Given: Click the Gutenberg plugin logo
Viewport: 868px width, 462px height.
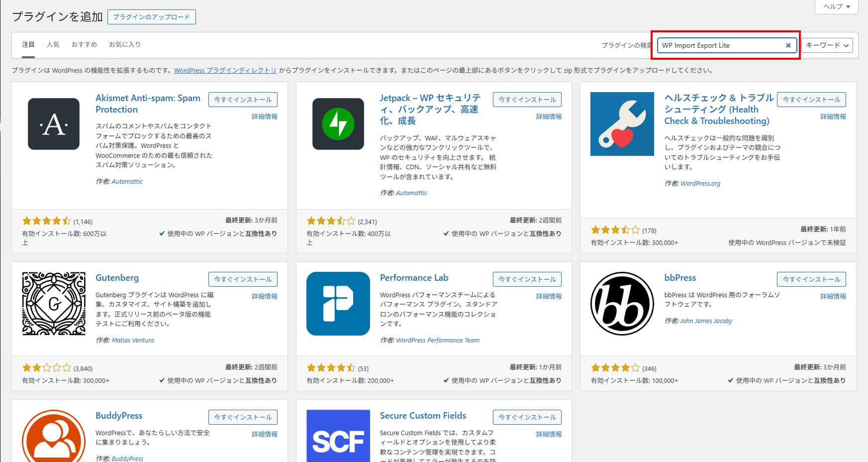Looking at the screenshot, I should [x=54, y=304].
